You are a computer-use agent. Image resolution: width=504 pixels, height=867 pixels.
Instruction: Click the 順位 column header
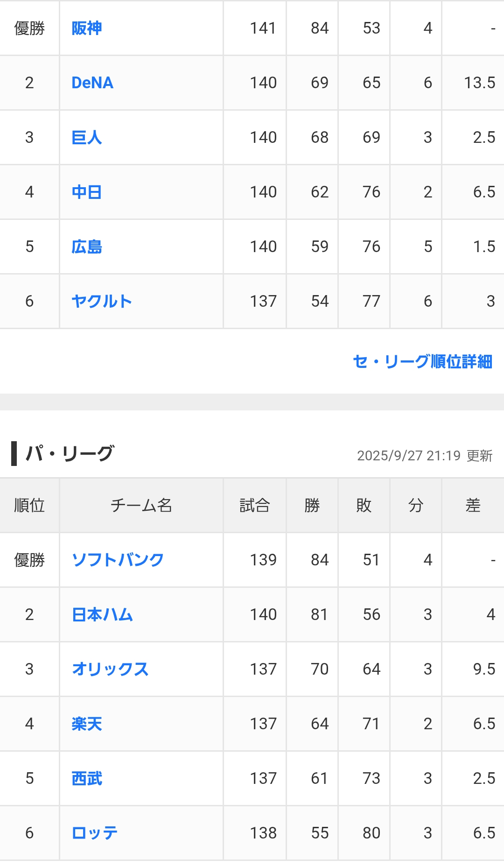[29, 505]
